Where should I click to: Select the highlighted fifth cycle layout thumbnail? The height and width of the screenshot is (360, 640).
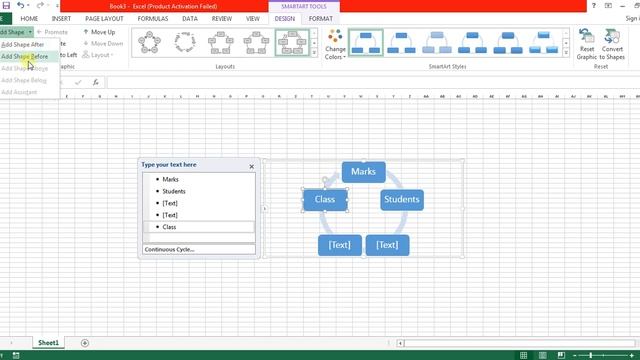[292, 42]
